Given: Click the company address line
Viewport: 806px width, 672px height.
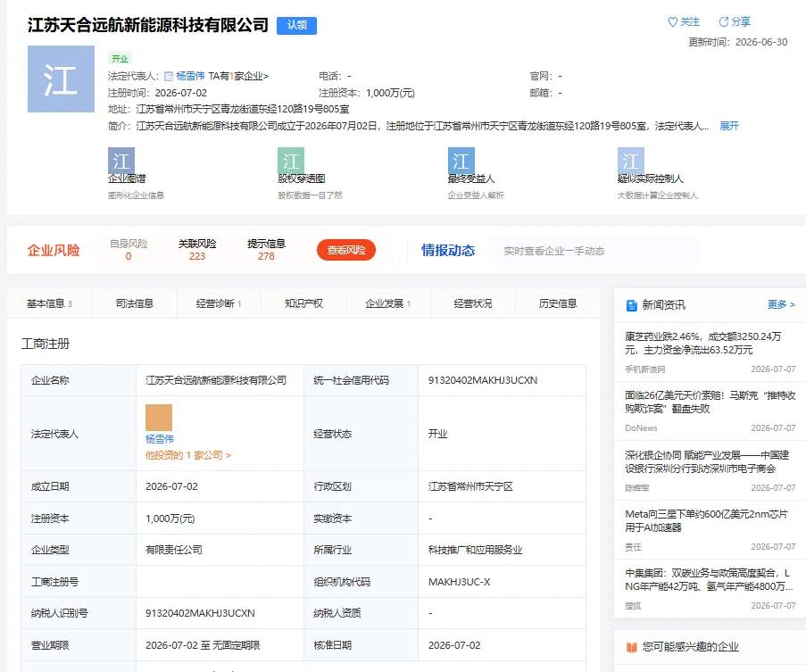Looking at the screenshot, I should [229, 109].
